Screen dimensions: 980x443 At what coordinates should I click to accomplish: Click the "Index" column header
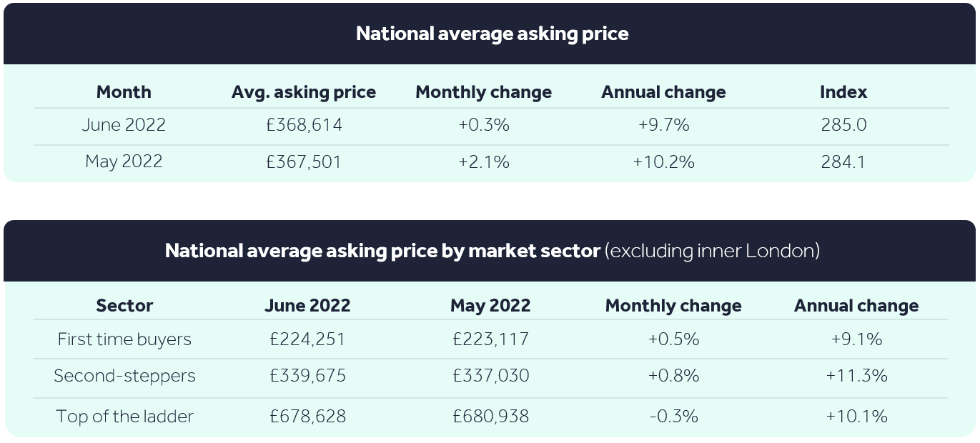843,92
